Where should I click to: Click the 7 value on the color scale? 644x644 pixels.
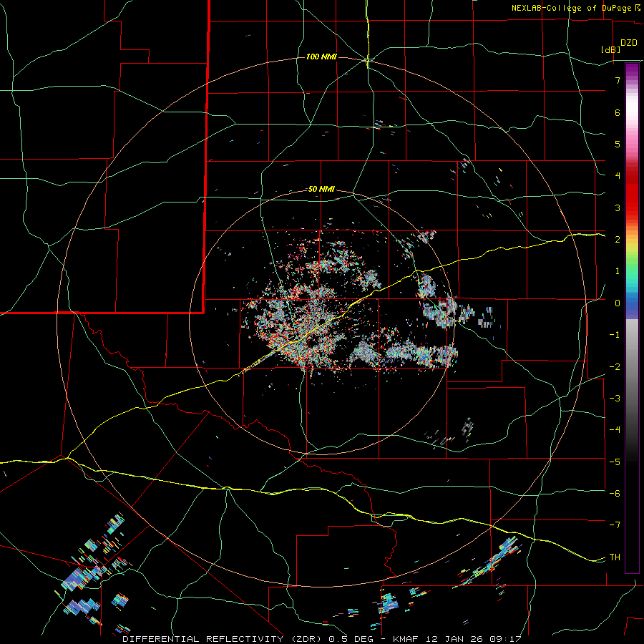[618, 80]
